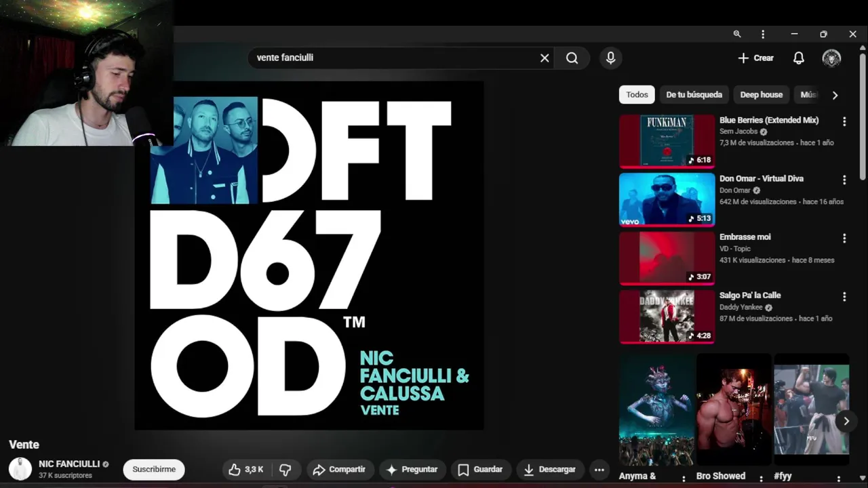Like the video with thumbs up

tap(245, 469)
